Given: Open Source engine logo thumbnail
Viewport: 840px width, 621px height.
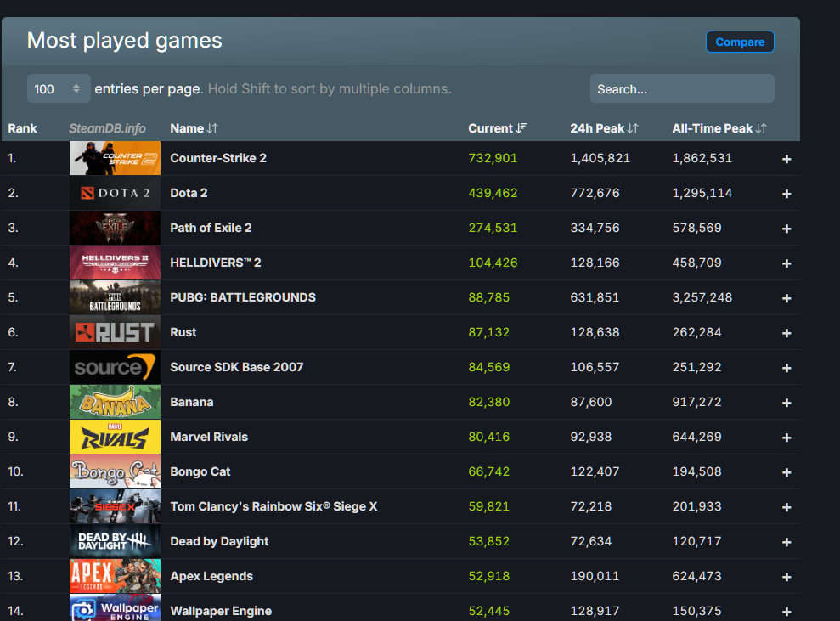Looking at the screenshot, I should coord(115,367).
